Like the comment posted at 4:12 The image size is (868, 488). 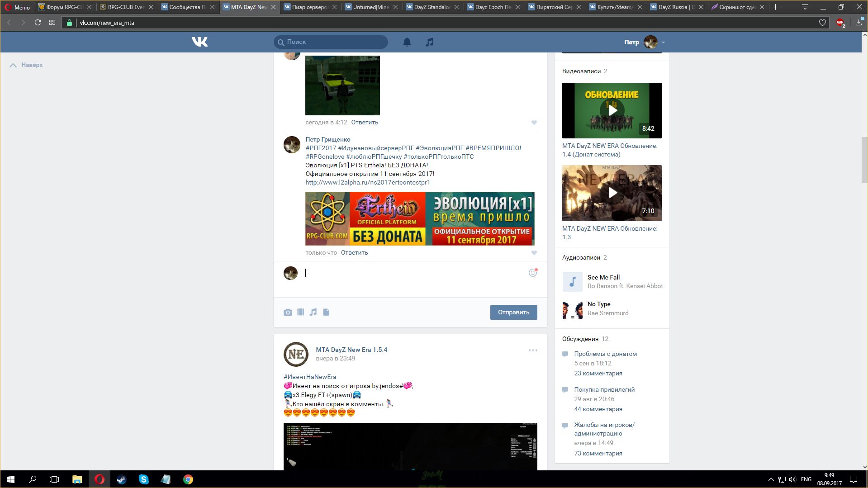534,123
